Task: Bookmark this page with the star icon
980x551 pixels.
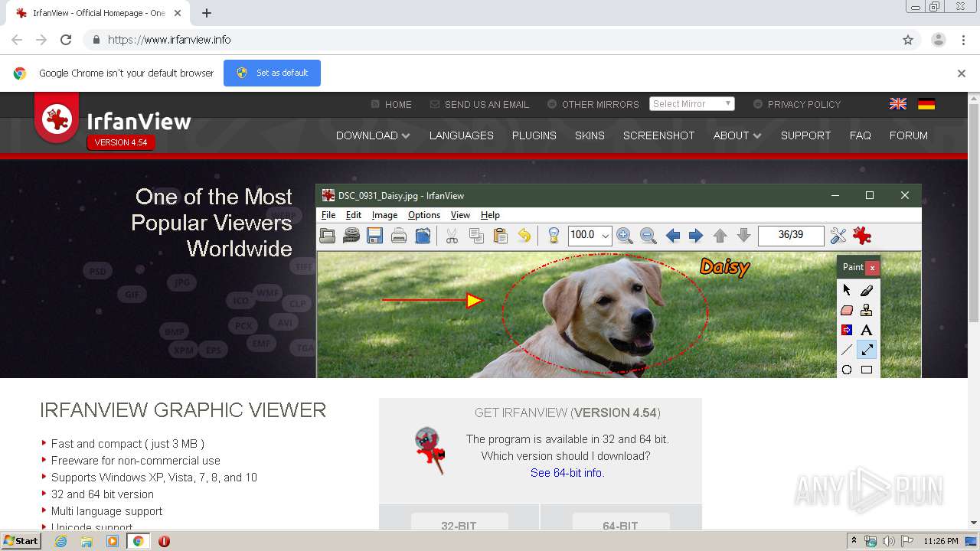Action: [908, 40]
